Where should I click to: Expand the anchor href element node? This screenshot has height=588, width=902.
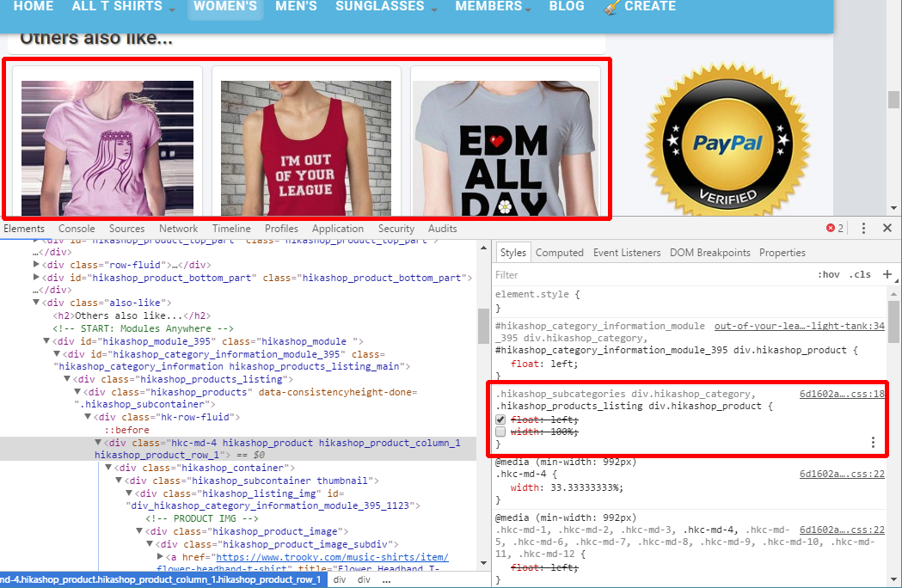click(x=161, y=556)
